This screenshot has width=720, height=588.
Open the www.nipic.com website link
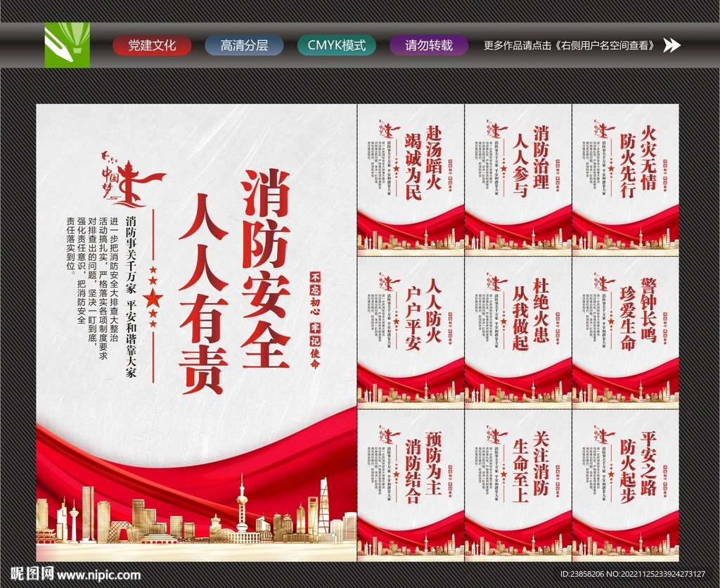tap(98, 575)
